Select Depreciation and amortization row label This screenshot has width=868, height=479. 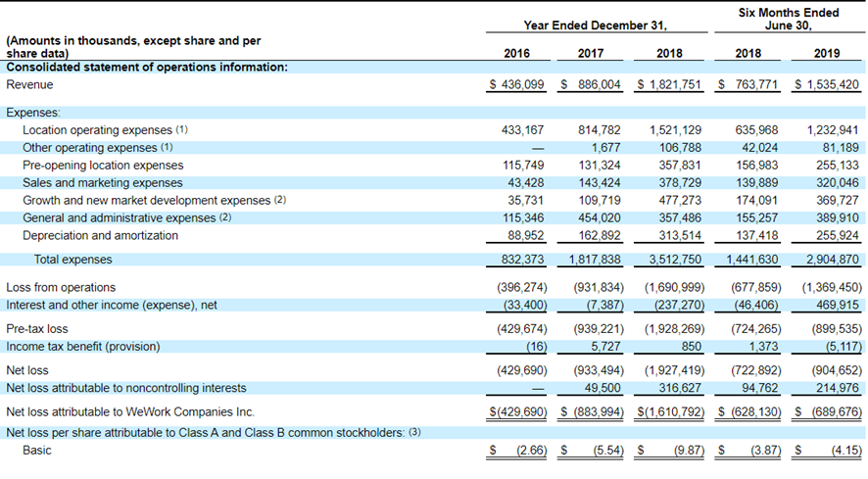click(100, 236)
